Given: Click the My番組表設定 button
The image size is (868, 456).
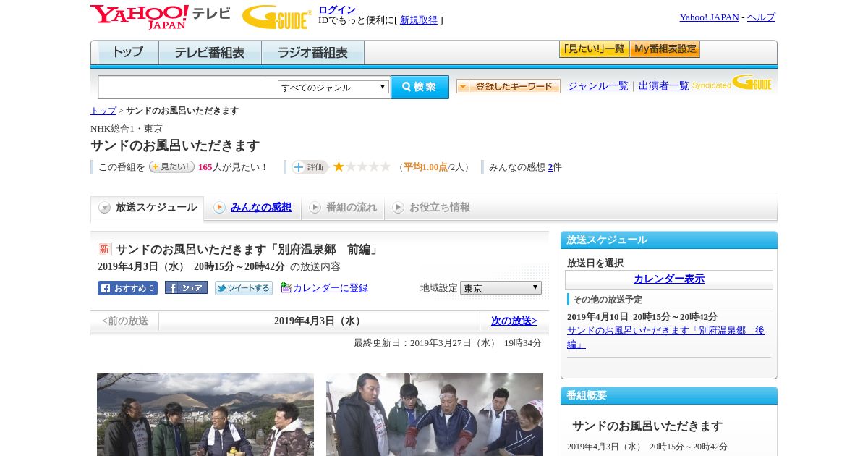Looking at the screenshot, I should coord(665,49).
